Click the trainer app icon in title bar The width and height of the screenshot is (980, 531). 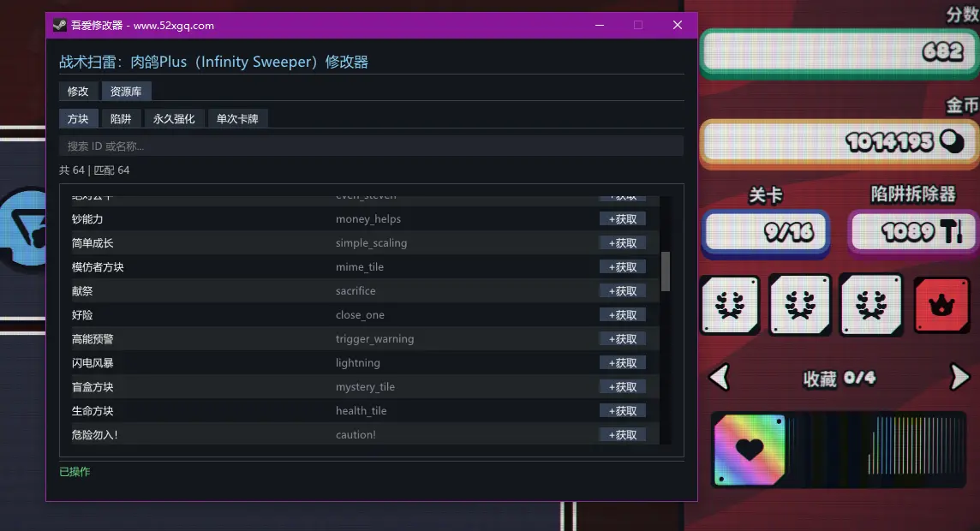(x=59, y=25)
